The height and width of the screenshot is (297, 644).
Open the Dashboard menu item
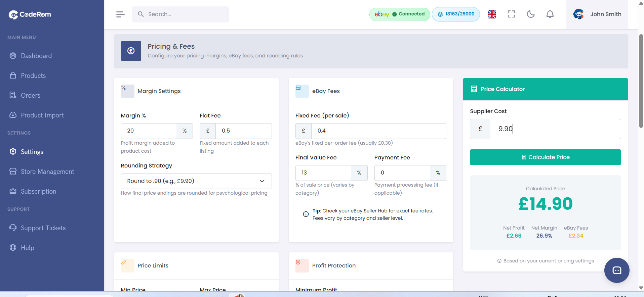[36, 56]
